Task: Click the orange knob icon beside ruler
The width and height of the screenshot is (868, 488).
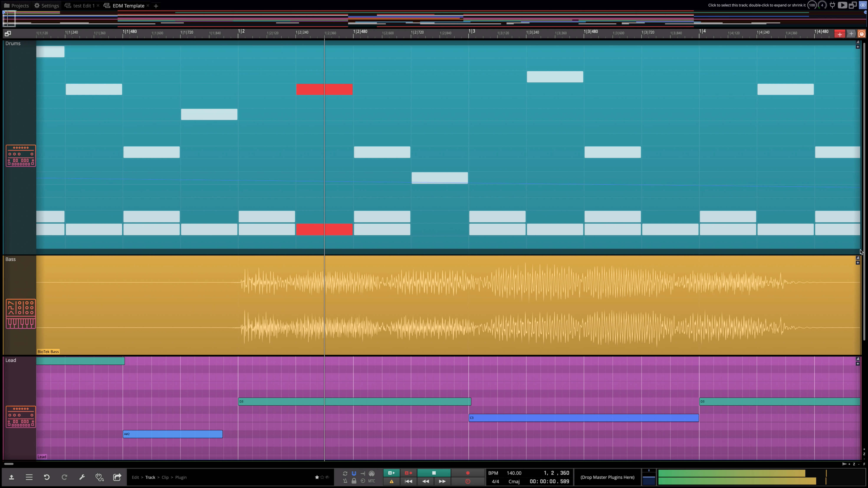Action: point(861,34)
